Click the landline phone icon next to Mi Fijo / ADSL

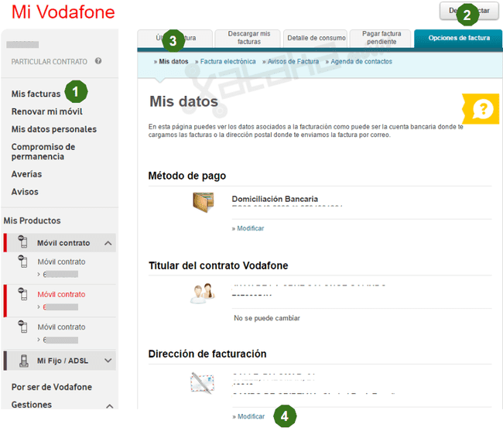[23, 361]
